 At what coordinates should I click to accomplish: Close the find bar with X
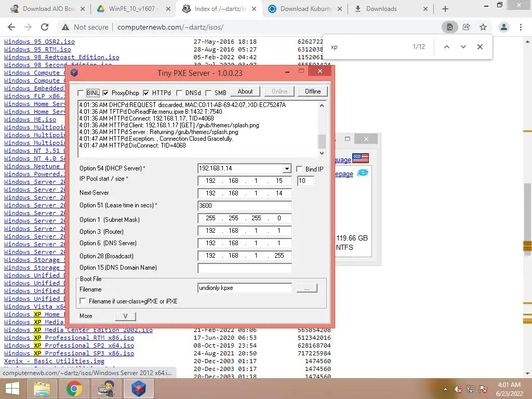(x=480, y=47)
